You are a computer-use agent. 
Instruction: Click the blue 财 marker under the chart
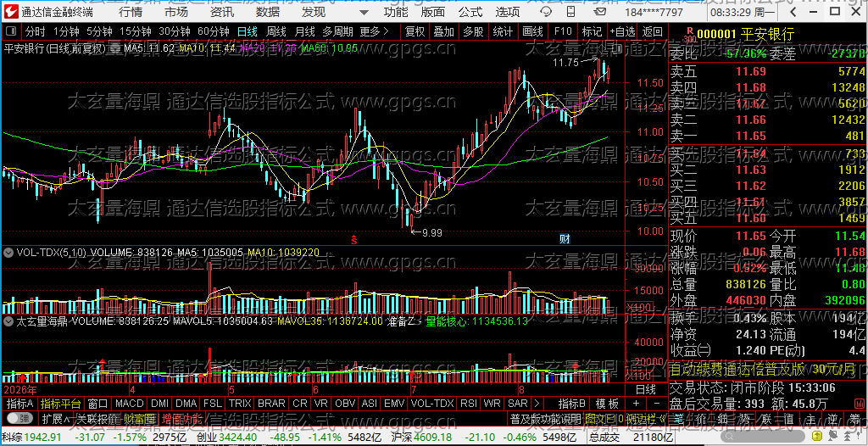pos(565,239)
